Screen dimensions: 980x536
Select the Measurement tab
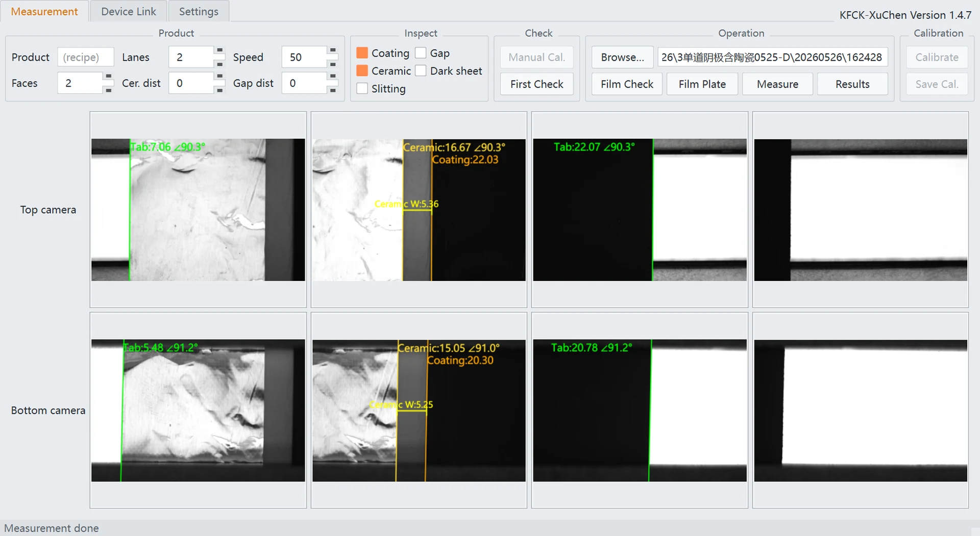(44, 11)
